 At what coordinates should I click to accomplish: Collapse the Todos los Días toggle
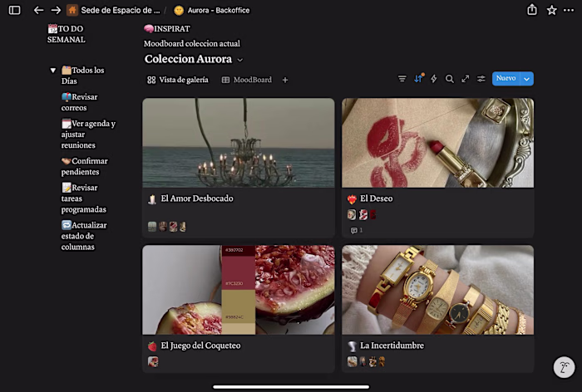point(52,70)
